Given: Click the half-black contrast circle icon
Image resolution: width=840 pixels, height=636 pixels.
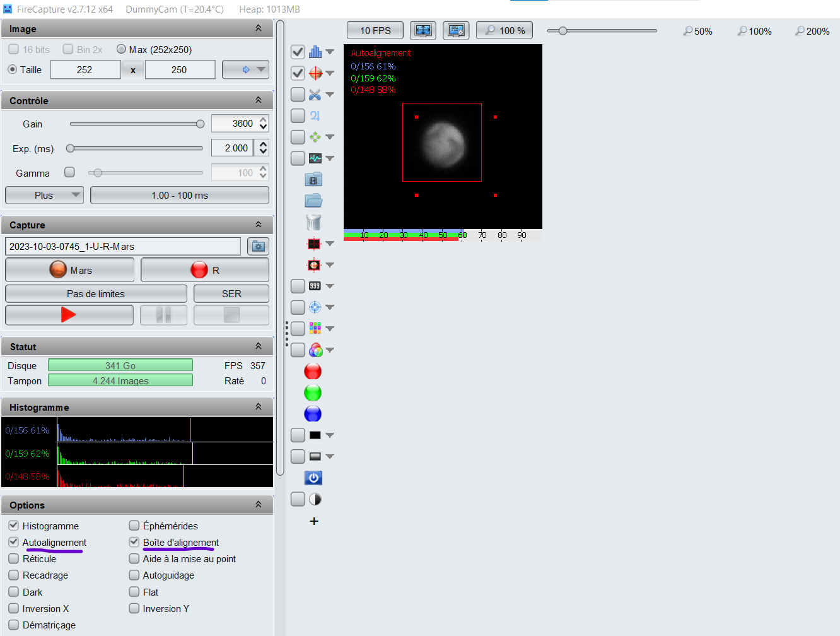Looking at the screenshot, I should (x=315, y=500).
